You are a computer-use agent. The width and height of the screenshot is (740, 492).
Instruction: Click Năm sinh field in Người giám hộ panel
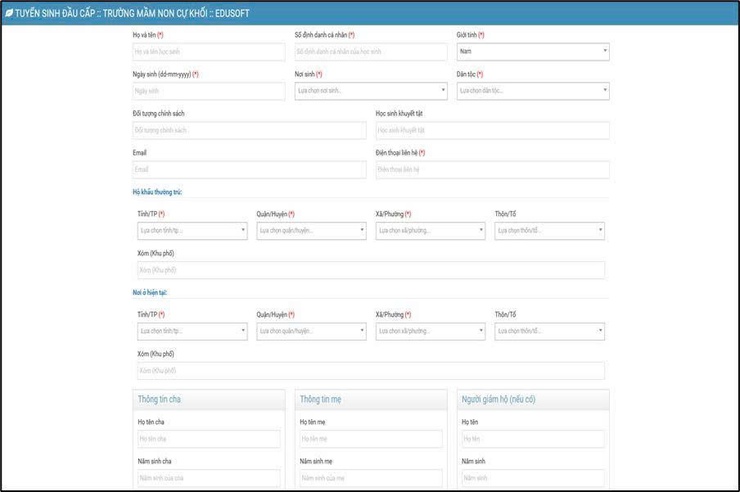coord(533,478)
